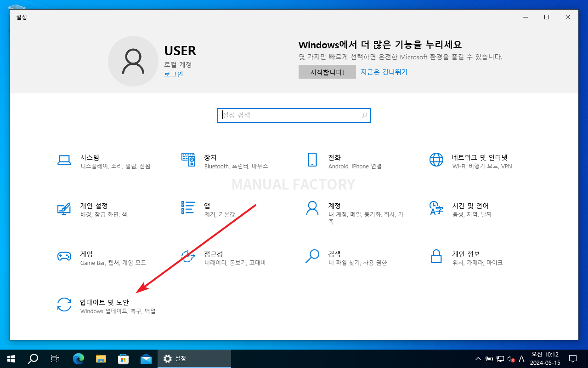Image resolution: width=588 pixels, height=368 pixels.
Task: Open the Windows Start menu
Action: coord(10,359)
